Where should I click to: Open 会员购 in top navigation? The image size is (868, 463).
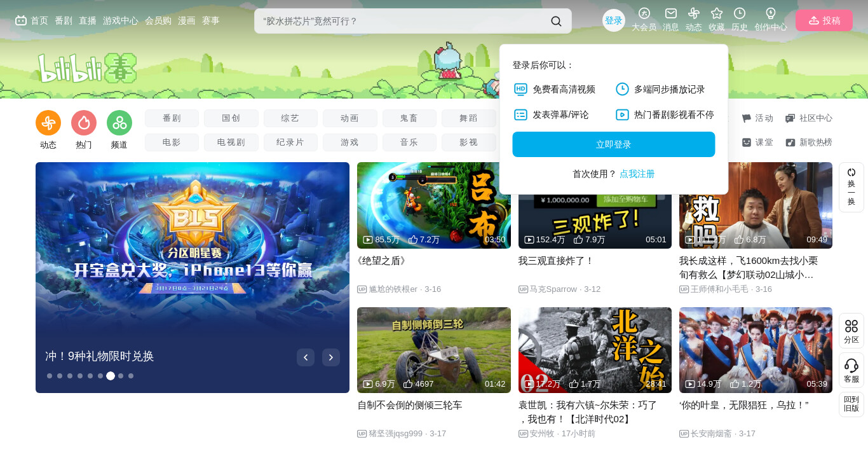coord(158,20)
